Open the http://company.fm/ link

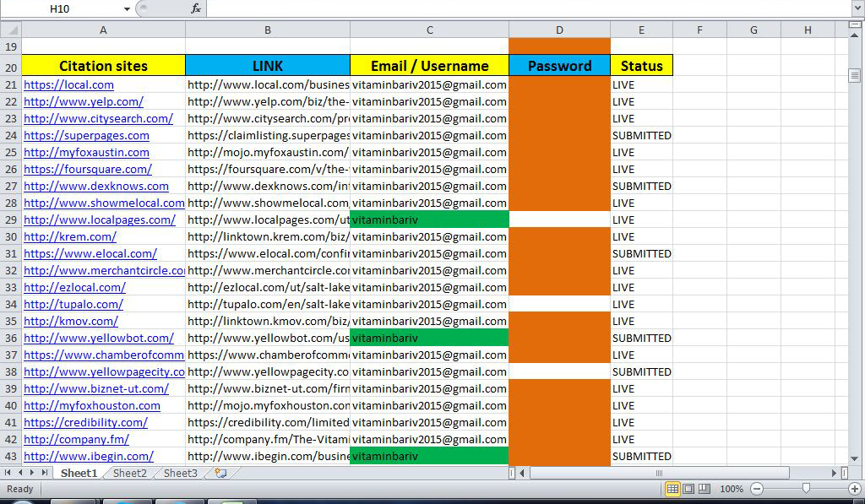click(x=76, y=440)
